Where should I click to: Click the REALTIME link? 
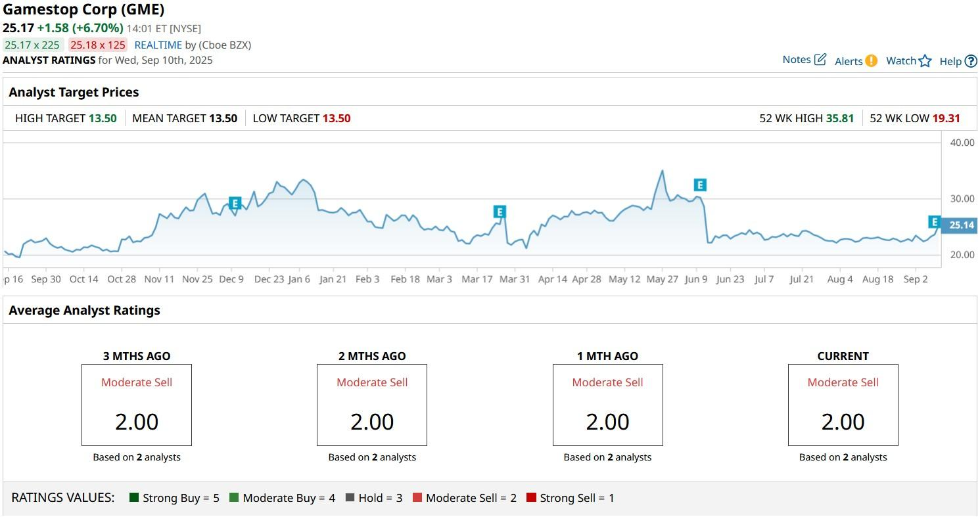click(158, 45)
